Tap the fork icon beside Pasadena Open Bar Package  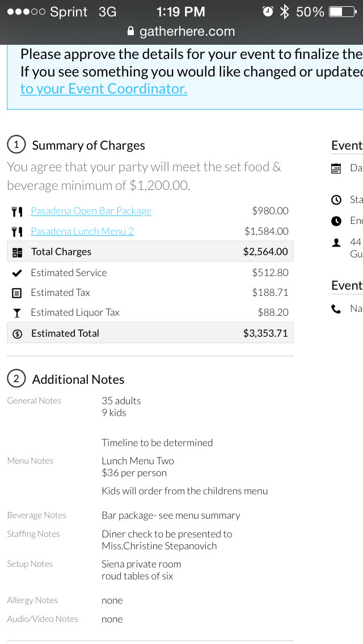tap(17, 211)
